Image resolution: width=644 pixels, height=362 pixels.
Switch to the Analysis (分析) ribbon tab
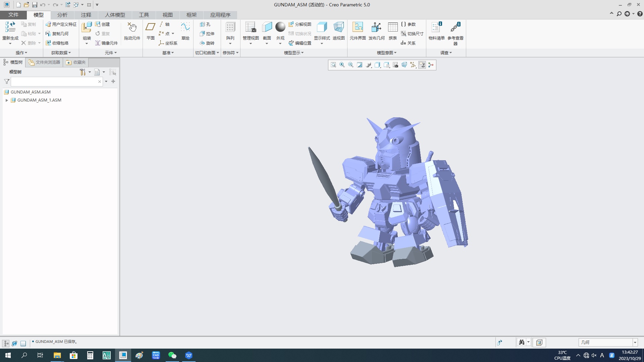62,15
